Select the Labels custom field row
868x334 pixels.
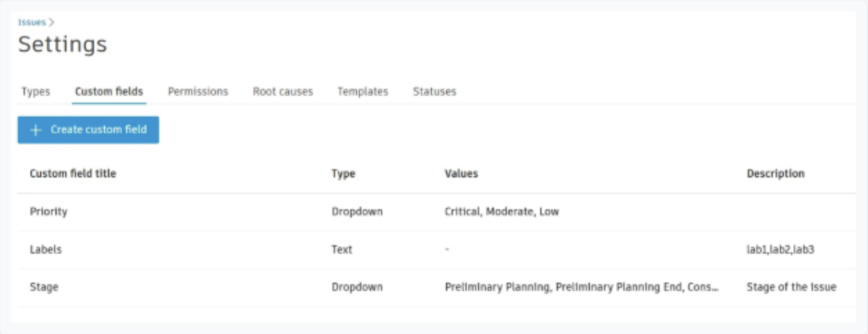pos(436,250)
